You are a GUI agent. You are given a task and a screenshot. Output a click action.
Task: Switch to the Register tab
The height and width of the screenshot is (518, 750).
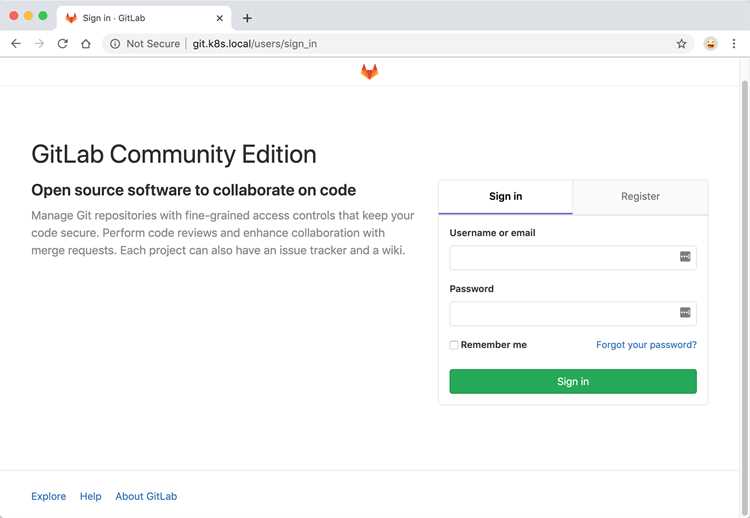click(640, 197)
